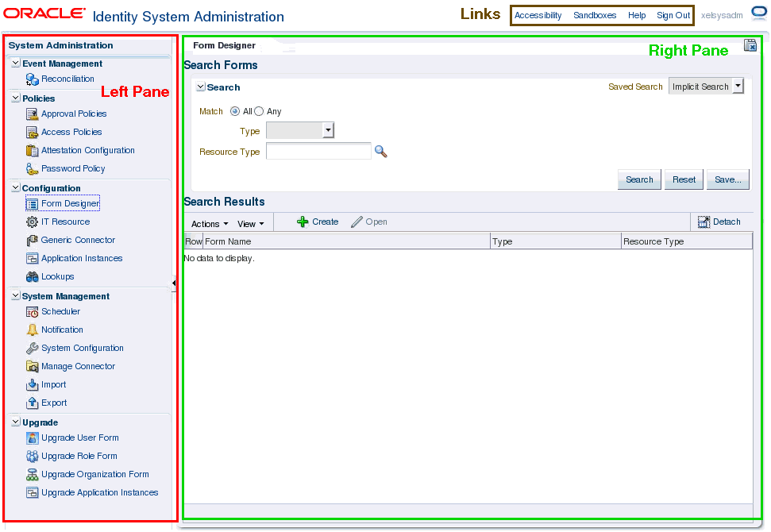Screen dimensions: 771x532
Task: Click the Accessibility link
Action: pos(538,15)
